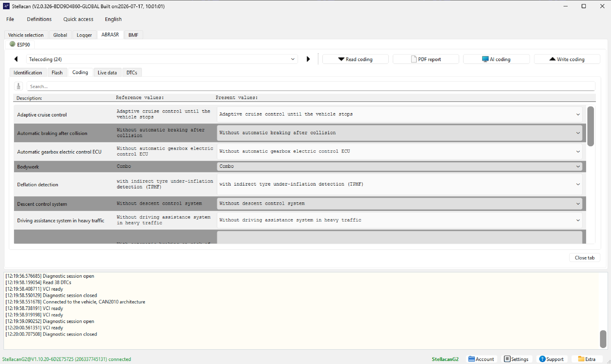
Task: Click the Stellacan app logo icon
Action: tap(6, 6)
